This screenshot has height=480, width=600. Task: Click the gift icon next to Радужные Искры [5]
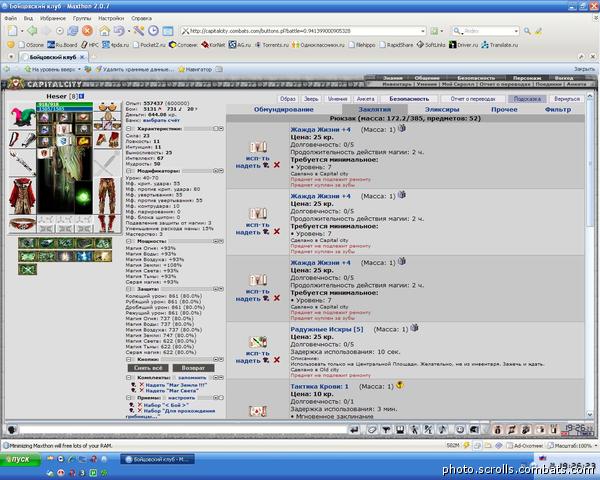tap(414, 328)
